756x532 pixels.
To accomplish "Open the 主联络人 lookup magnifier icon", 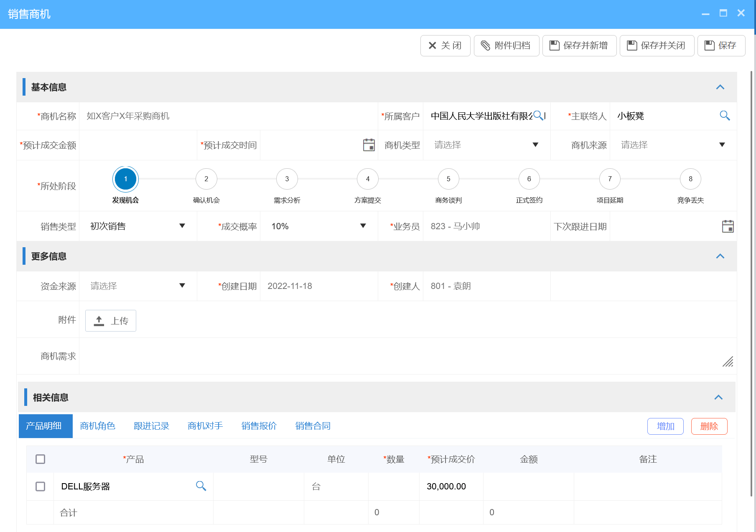I will [725, 116].
